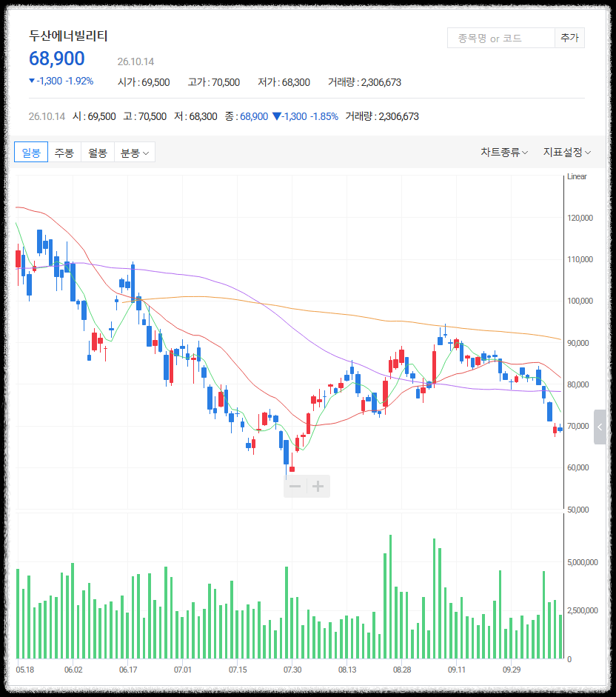Zoom in the chart with plus icon
This screenshot has height=697, width=616.
coord(318,487)
